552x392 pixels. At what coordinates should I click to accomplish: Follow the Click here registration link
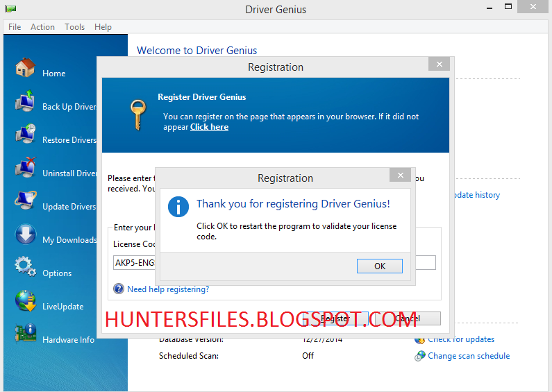209,127
